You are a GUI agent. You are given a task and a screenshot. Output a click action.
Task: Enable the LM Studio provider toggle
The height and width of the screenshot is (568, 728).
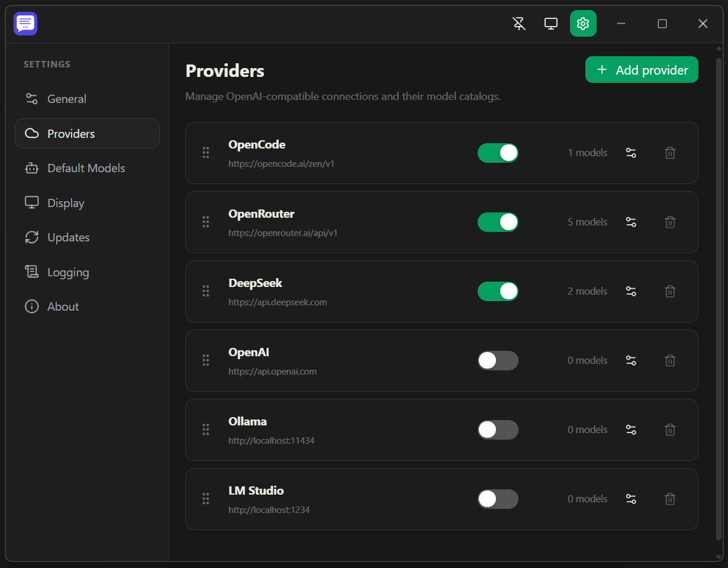tap(498, 499)
